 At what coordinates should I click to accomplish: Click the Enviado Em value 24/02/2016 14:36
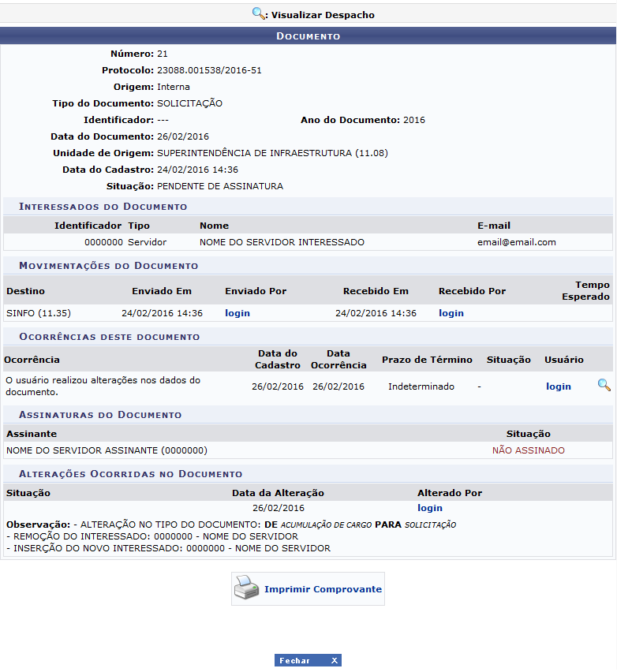[162, 313]
